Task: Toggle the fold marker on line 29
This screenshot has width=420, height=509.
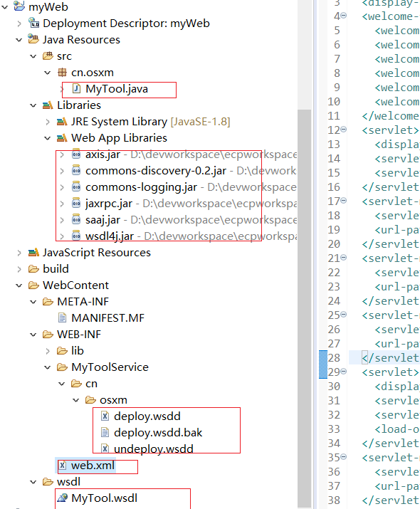Action: coord(344,372)
